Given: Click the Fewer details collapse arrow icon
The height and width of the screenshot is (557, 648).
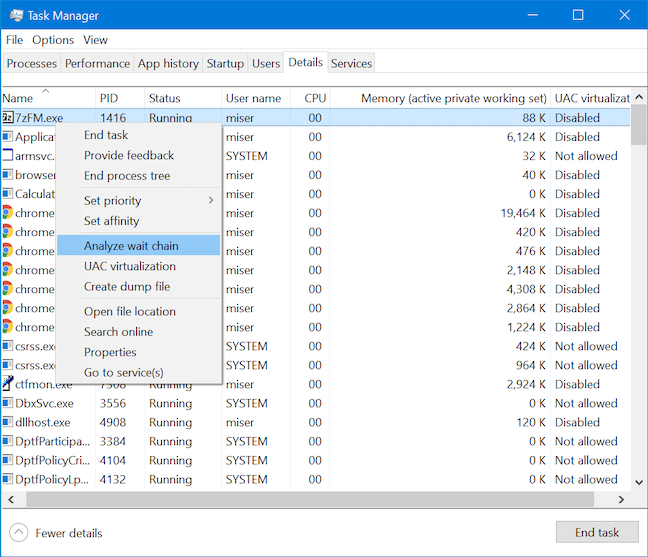Looking at the screenshot, I should click(x=19, y=533).
